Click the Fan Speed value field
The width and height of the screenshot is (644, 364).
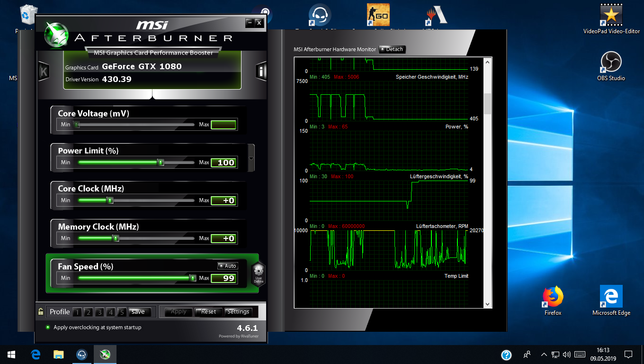[224, 278]
